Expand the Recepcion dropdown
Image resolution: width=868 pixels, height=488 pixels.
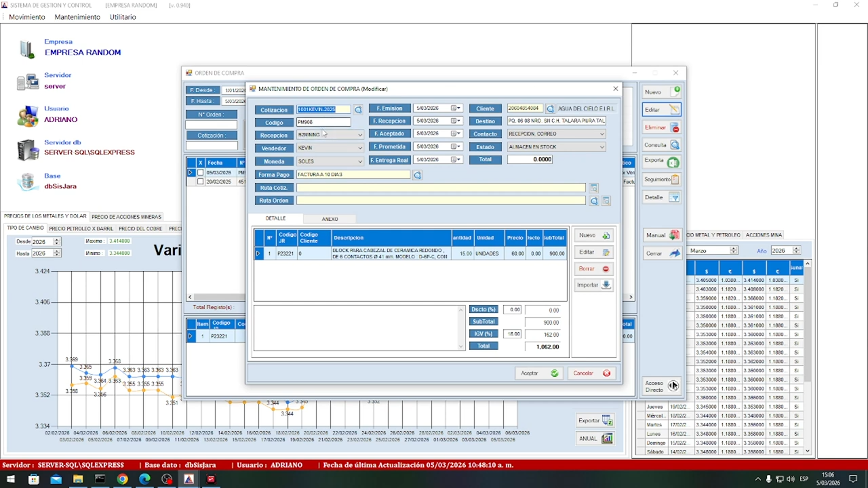(360, 135)
